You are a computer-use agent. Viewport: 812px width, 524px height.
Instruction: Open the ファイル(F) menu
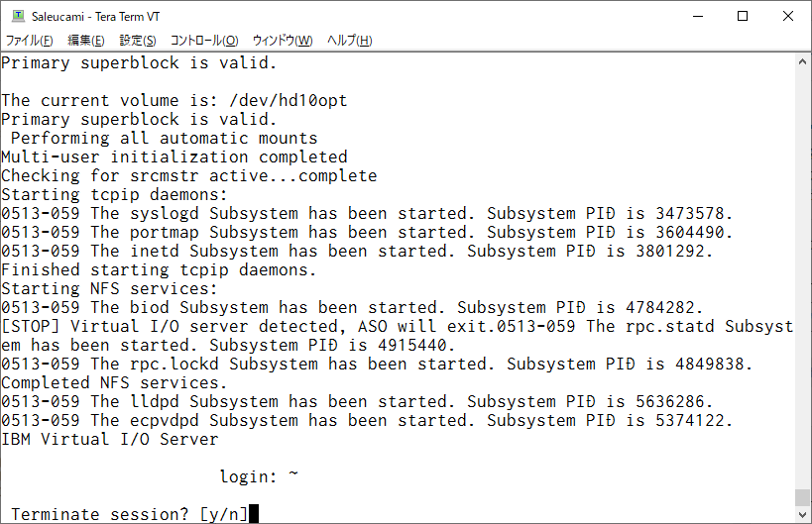[x=29, y=41]
